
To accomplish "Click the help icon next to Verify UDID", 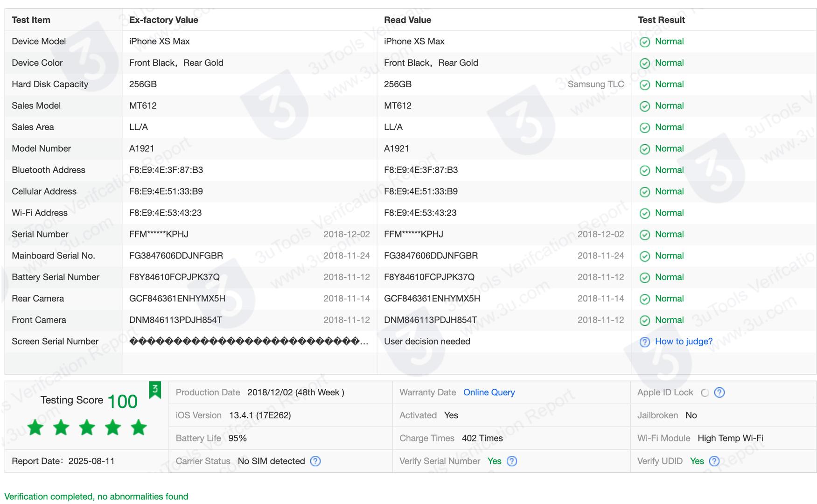I will point(714,461).
